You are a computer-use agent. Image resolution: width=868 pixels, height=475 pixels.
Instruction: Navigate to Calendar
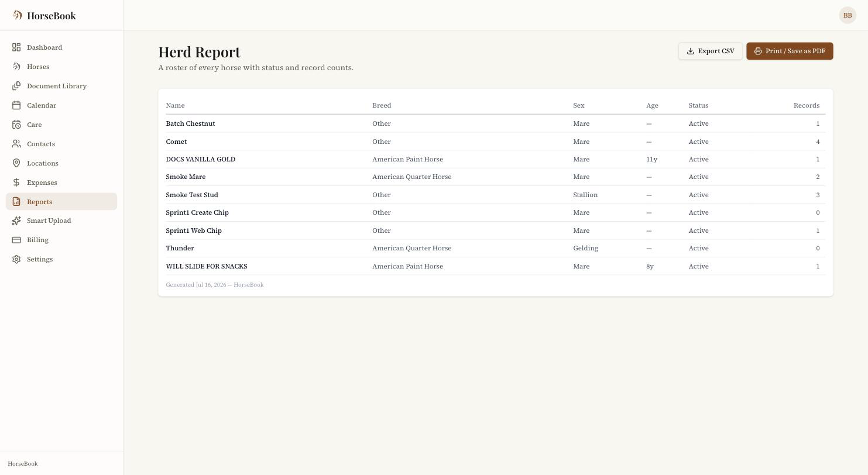tap(61, 105)
